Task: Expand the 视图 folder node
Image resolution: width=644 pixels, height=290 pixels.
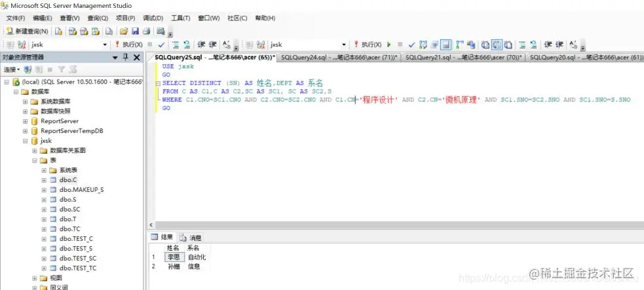Action: (x=35, y=278)
